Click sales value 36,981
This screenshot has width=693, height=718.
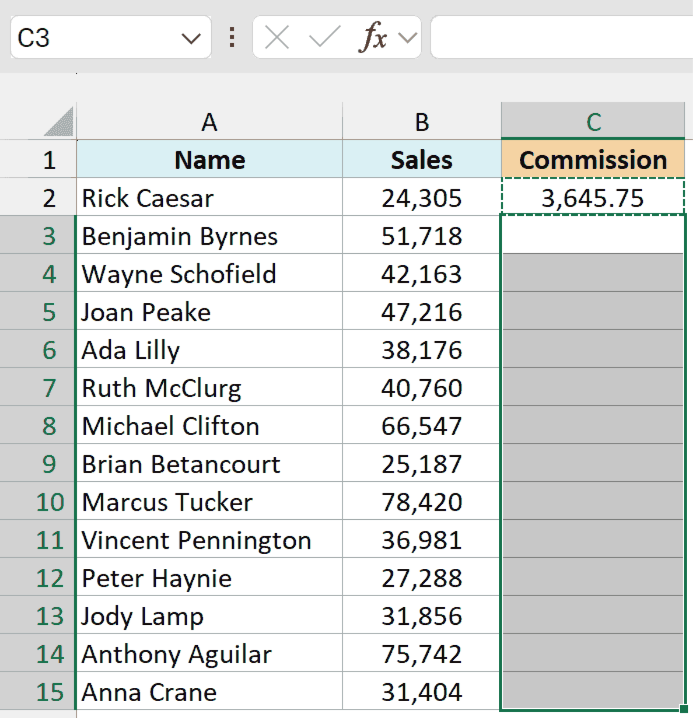[x=422, y=539]
